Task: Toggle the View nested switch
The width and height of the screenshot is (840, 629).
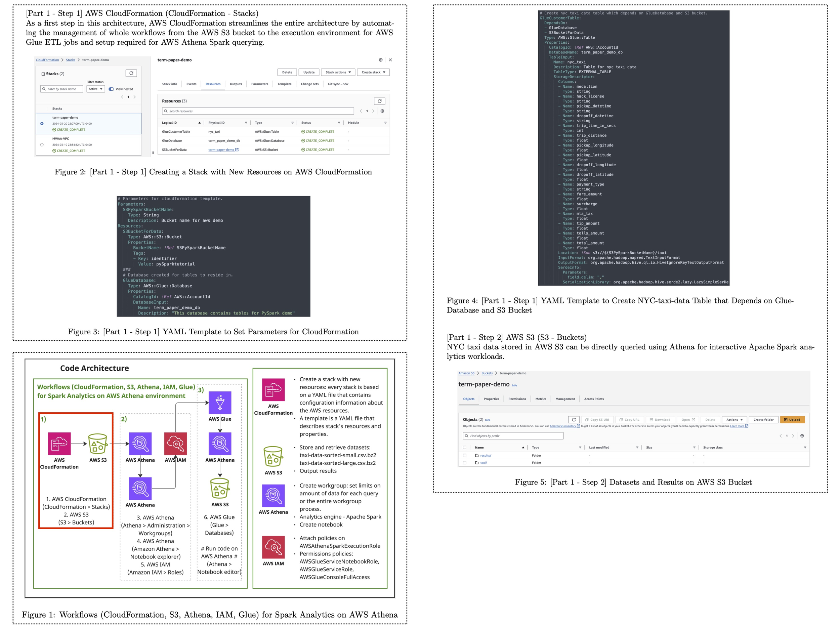Action: point(111,89)
